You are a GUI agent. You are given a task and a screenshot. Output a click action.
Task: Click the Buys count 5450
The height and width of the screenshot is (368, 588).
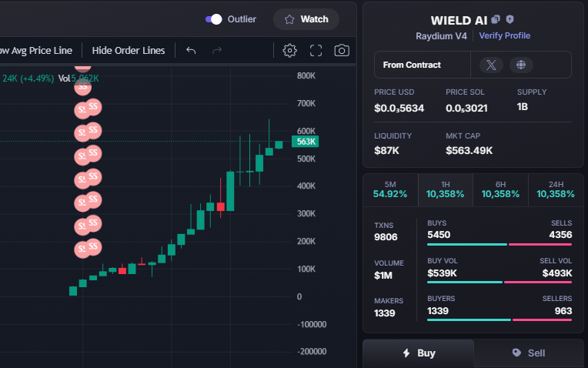[x=439, y=235]
